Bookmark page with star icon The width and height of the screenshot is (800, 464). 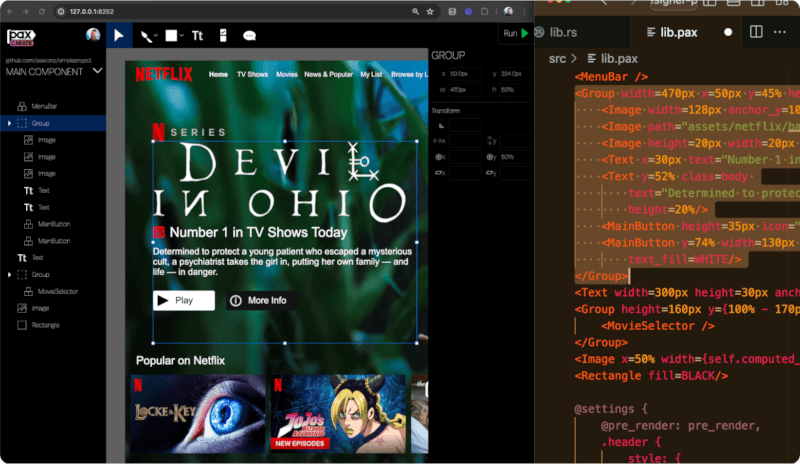430,11
